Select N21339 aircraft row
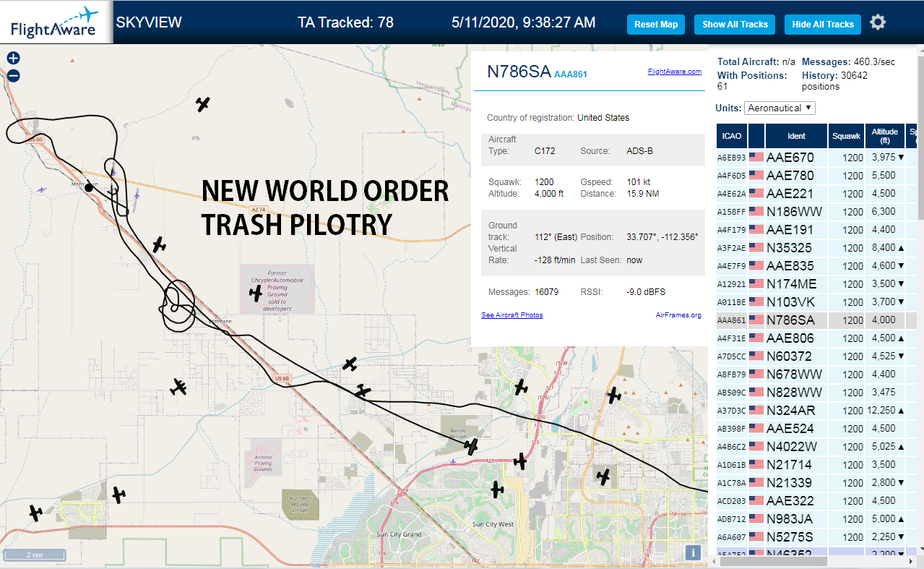This screenshot has height=569, width=924. pos(816,482)
